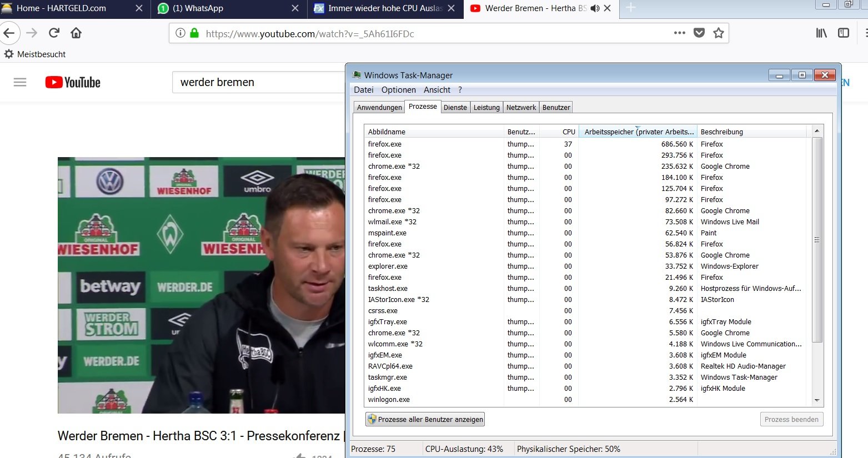Sort by the Beschreibung column header

[x=752, y=132]
